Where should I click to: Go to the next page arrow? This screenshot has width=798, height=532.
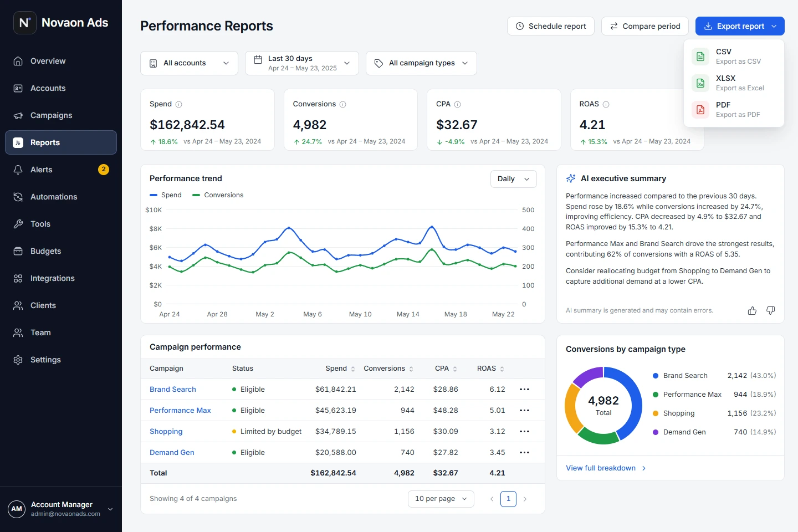coord(525,499)
